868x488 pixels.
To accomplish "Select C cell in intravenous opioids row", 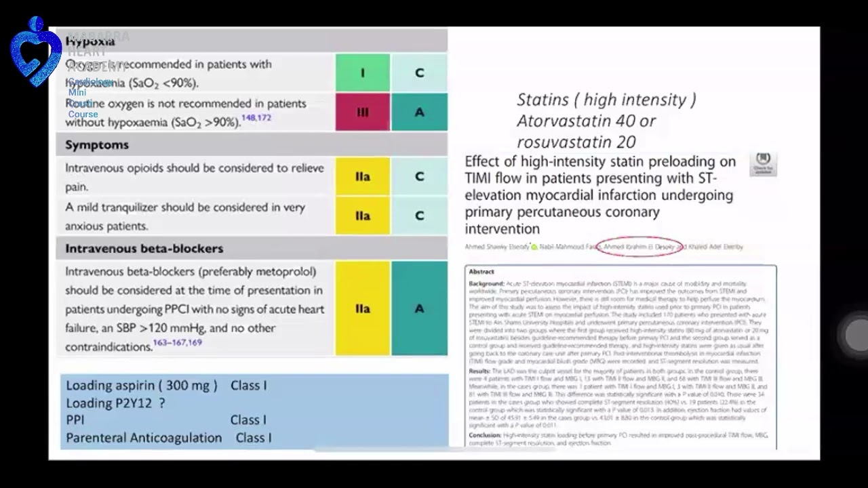I will (x=420, y=177).
